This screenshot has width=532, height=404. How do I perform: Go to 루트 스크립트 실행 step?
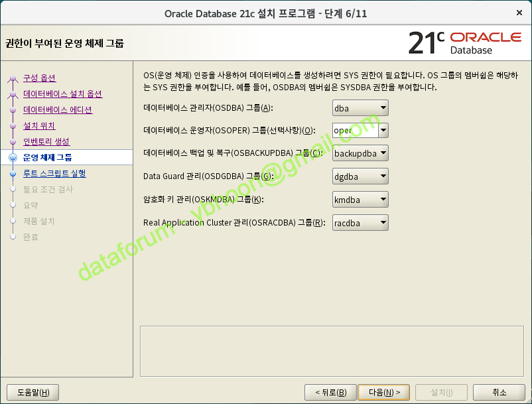pos(54,174)
